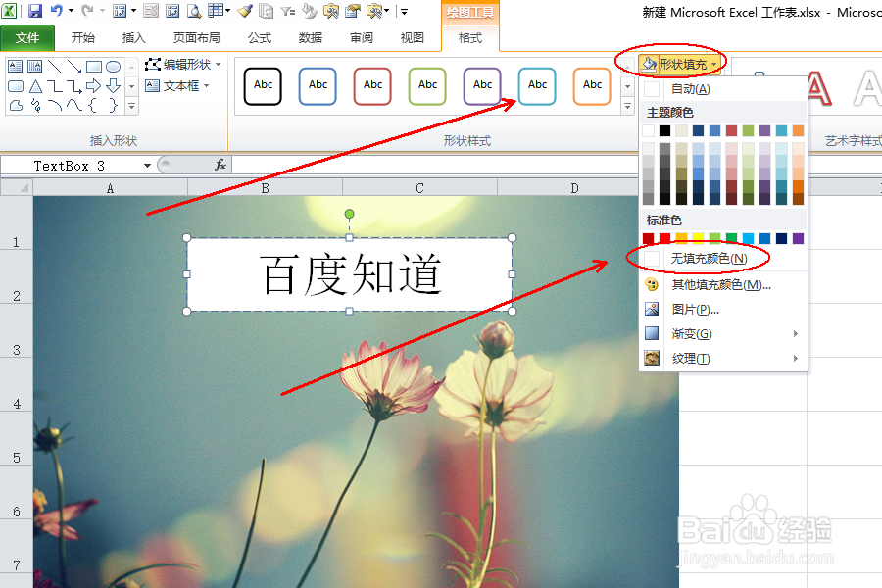Image resolution: width=882 pixels, height=588 pixels.
Task: Open the 文件 File tab
Action: (27, 38)
